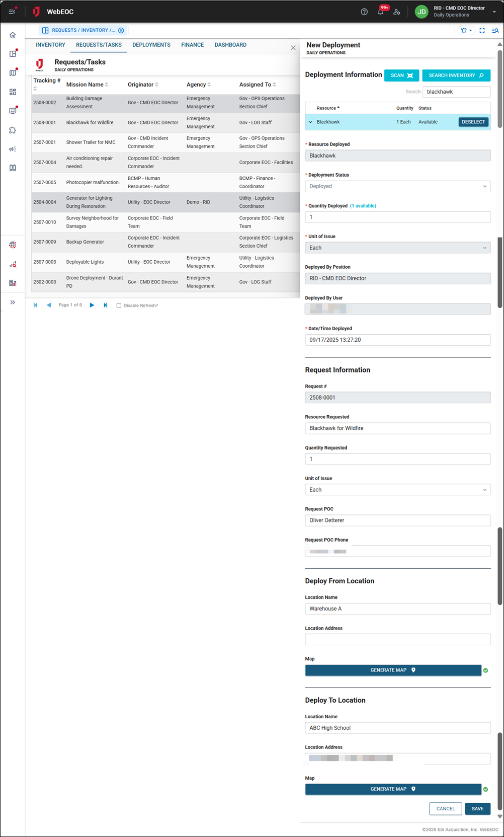This screenshot has width=504, height=837.
Task: Click the CANCEL button
Action: coord(446,809)
